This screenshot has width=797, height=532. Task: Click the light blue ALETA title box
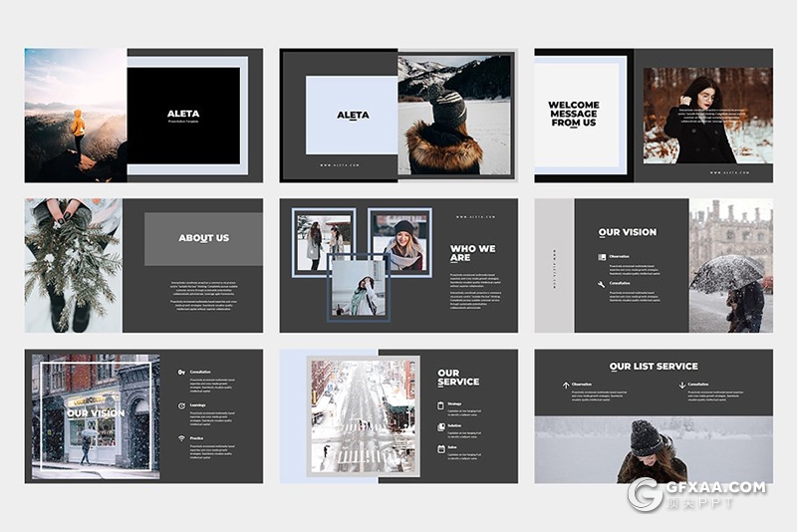pos(352,115)
